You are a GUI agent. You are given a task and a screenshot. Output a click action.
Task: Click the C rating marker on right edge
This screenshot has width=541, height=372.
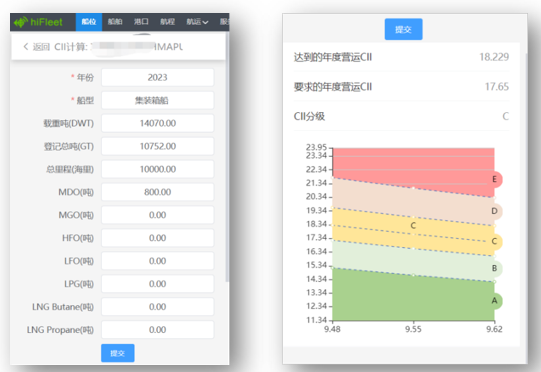[495, 241]
